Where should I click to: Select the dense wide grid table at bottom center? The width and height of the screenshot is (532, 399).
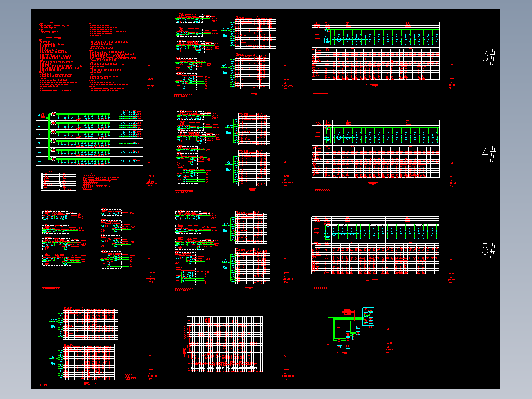(x=225, y=344)
